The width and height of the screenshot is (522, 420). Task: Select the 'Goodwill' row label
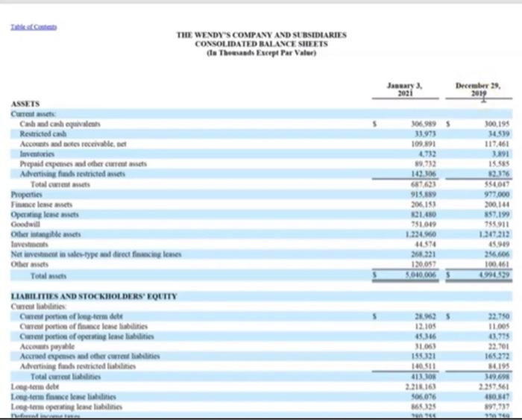tap(25, 224)
